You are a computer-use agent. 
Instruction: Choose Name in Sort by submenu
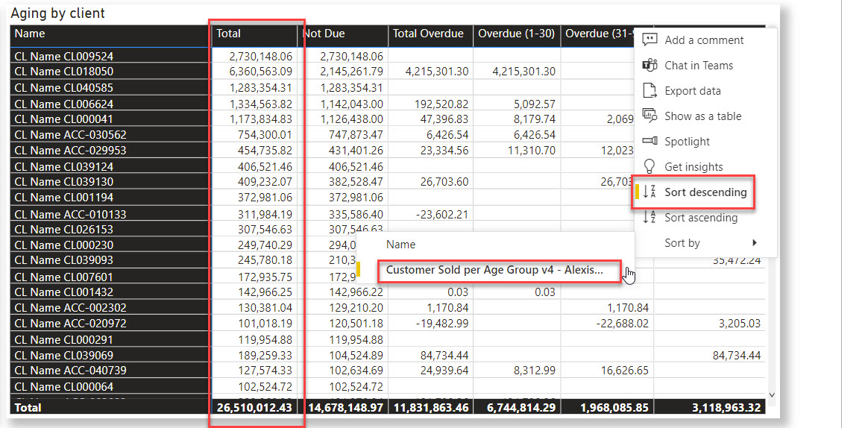[x=400, y=244]
